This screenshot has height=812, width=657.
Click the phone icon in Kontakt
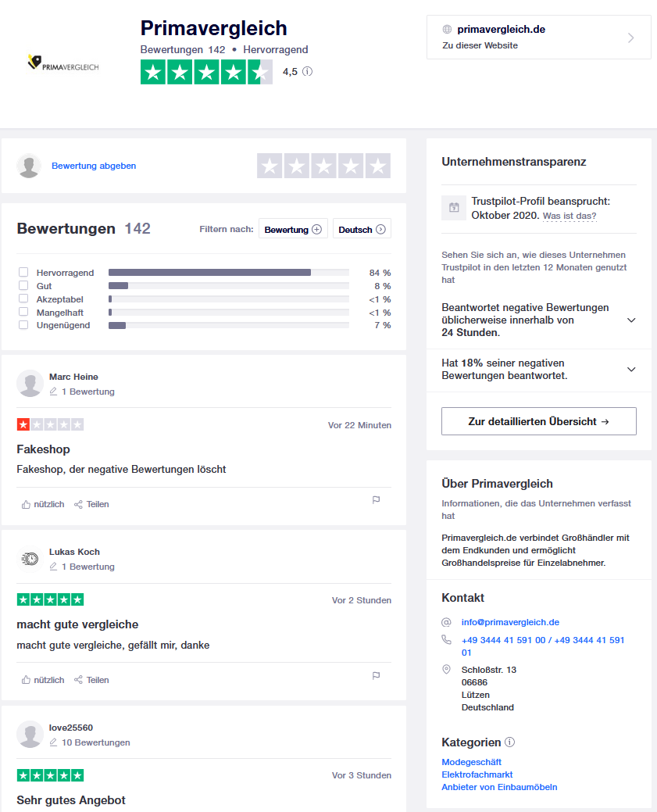pos(446,640)
